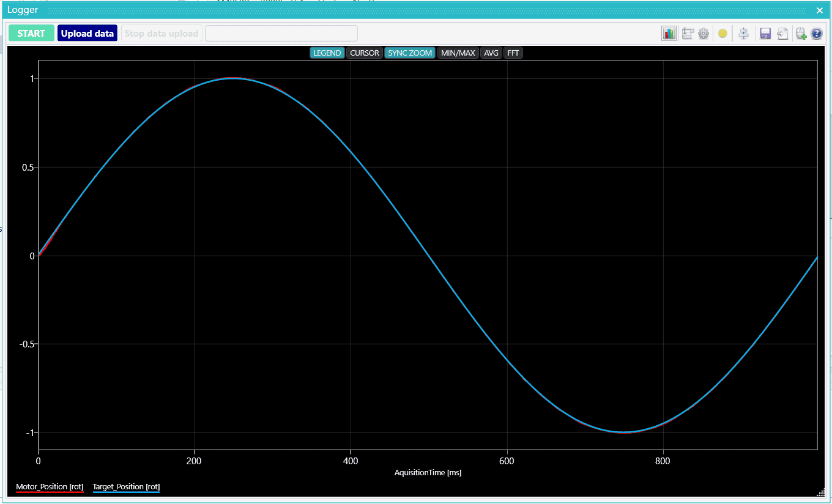832x504 pixels.
Task: Click the Logger title text
Action: click(23, 10)
